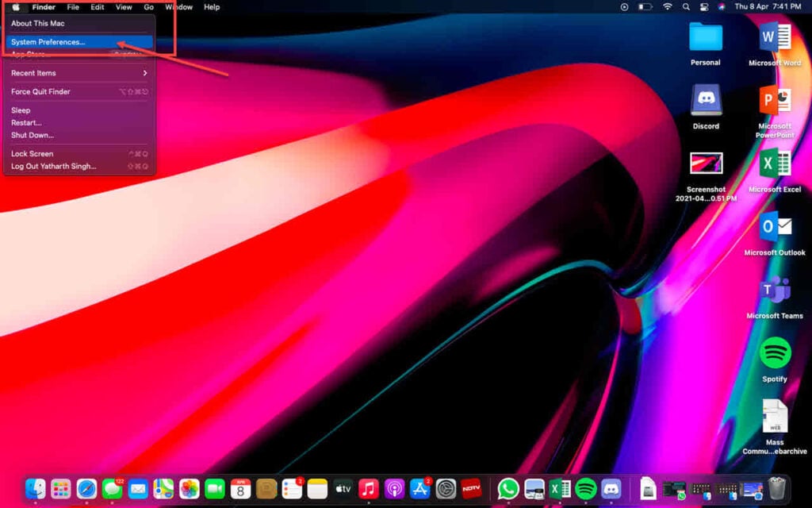Select Shut Down… from Apple menu
Screen dimensions: 812x508
point(79,135)
